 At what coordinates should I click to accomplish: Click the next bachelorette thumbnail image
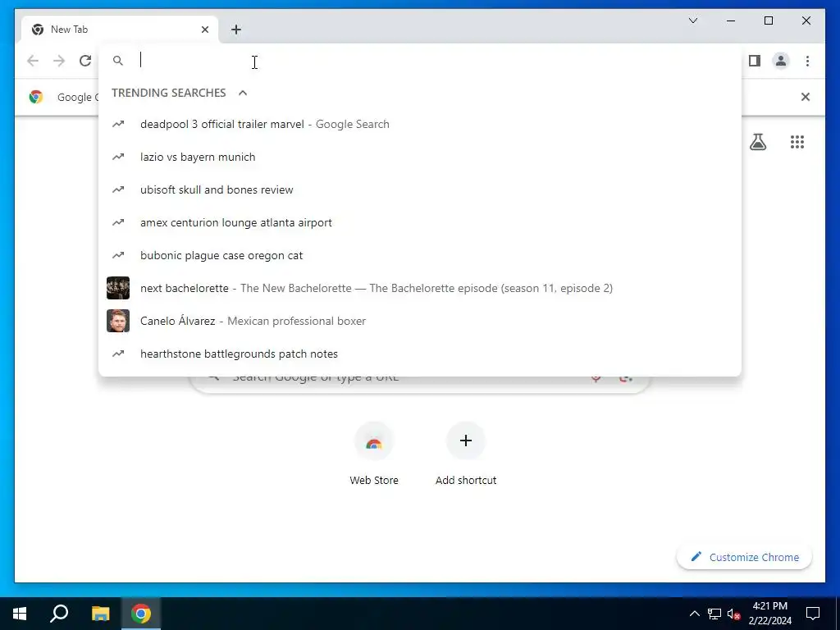(118, 288)
